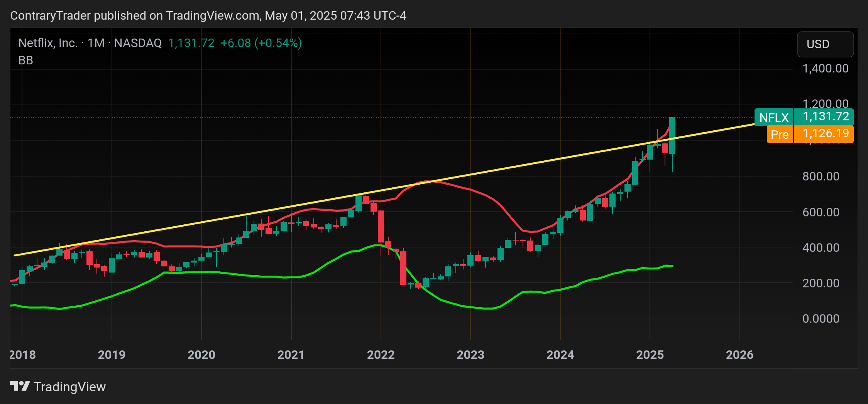This screenshot has height=404, width=868.
Task: Click the Netflix, Inc. symbol title
Action: tap(48, 43)
